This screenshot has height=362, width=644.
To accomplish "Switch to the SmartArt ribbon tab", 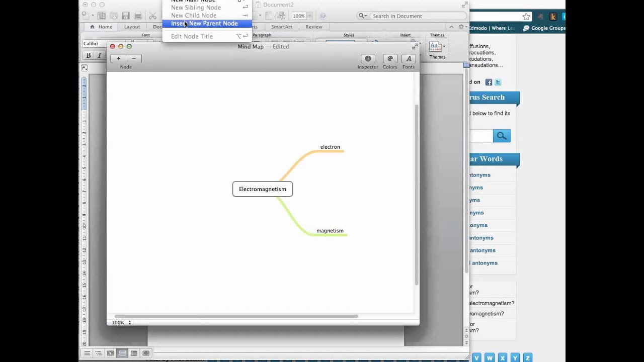I will coord(282,27).
